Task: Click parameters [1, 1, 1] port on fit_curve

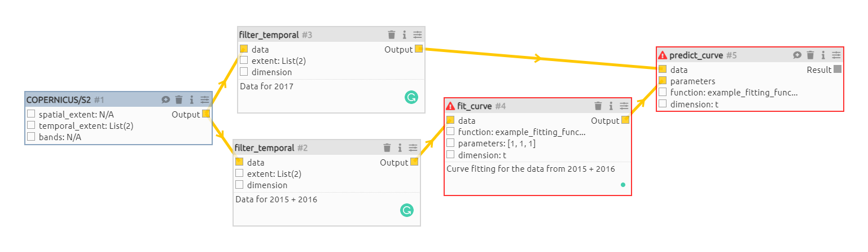Action: coord(450,144)
